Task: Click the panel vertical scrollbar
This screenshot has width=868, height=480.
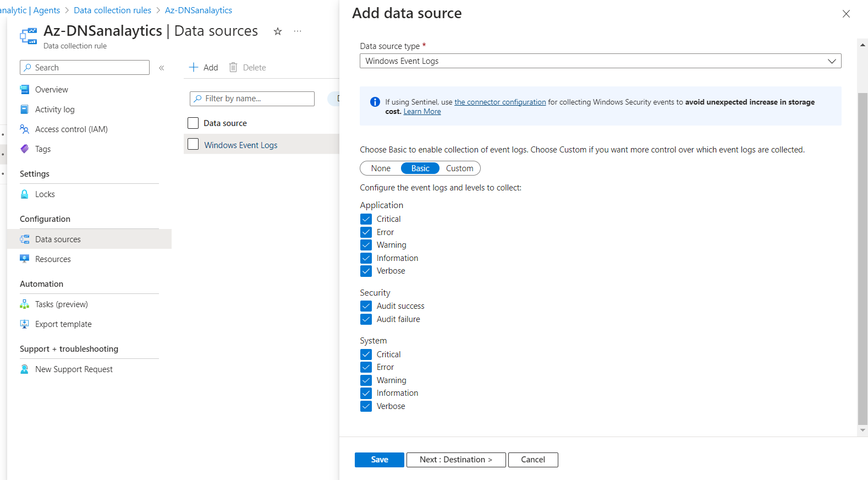Action: tap(862, 259)
